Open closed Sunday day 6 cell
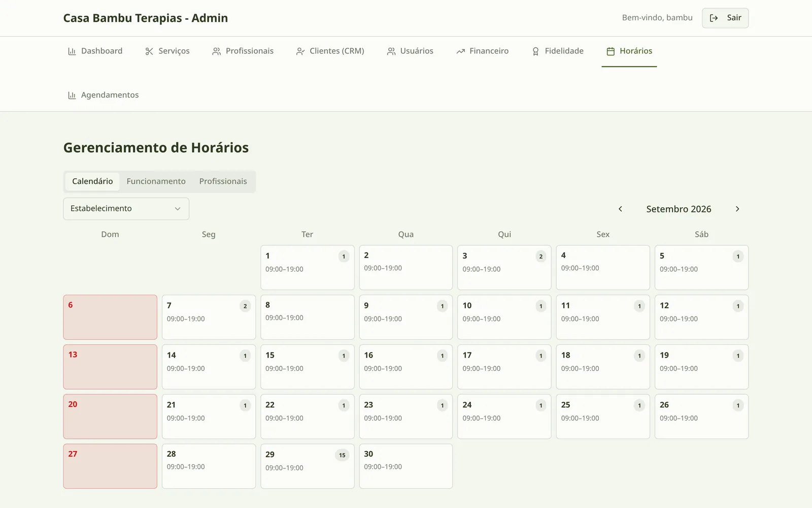Image resolution: width=812 pixels, height=508 pixels. pyautogui.click(x=110, y=317)
